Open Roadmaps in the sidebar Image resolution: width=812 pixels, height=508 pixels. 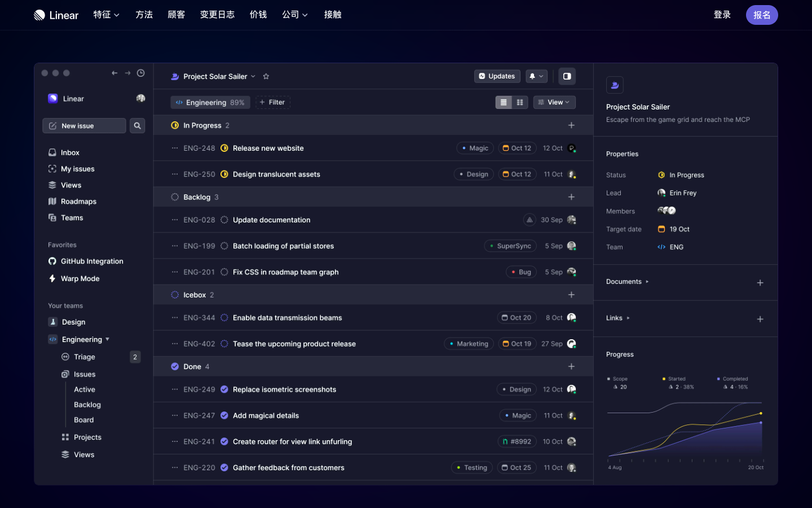(72, 202)
